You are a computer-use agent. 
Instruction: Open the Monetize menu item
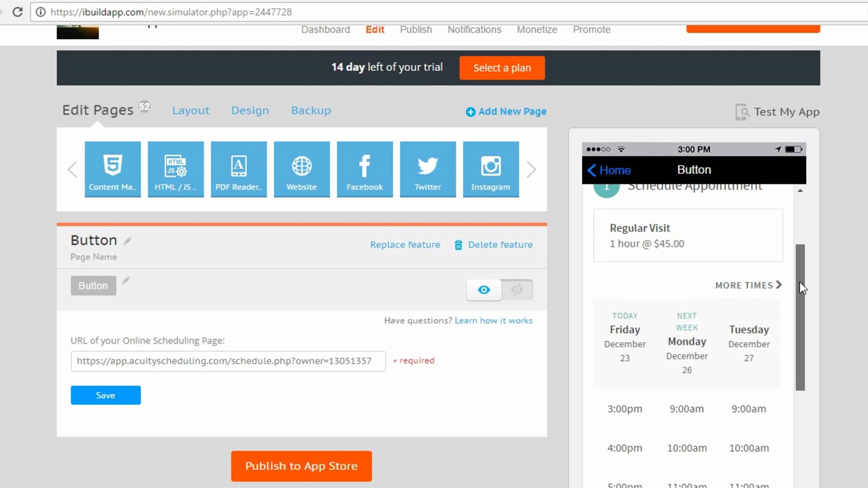(x=537, y=29)
